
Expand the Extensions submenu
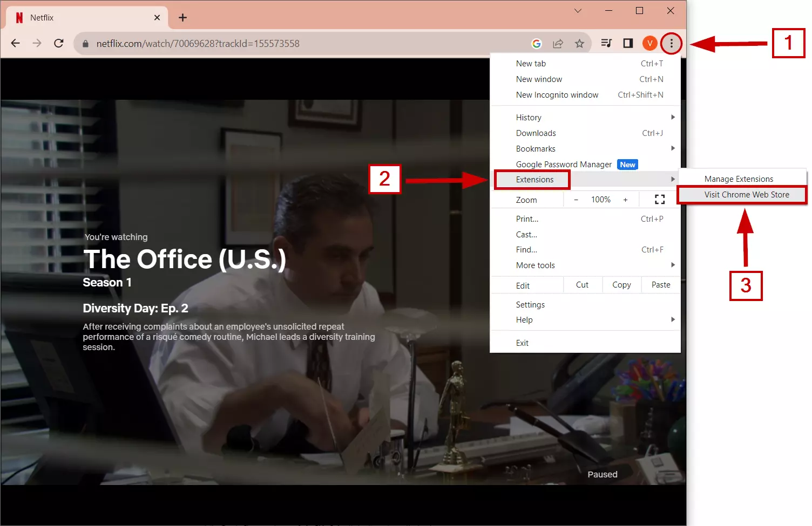[x=585, y=180]
